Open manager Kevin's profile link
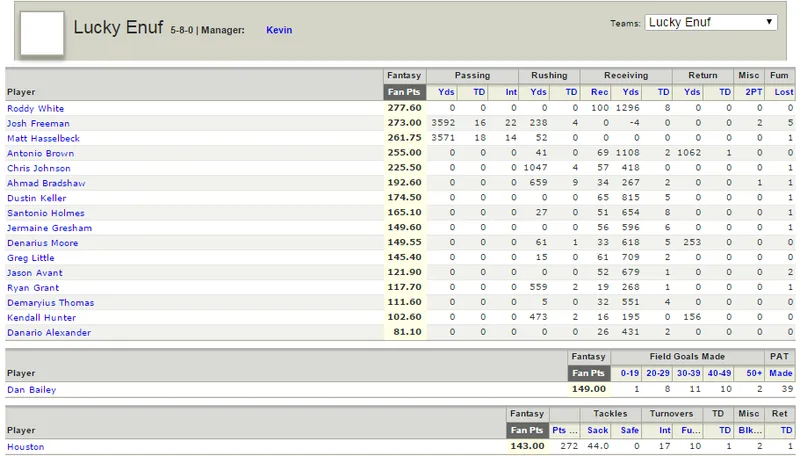This screenshot has width=800, height=456. click(x=279, y=30)
